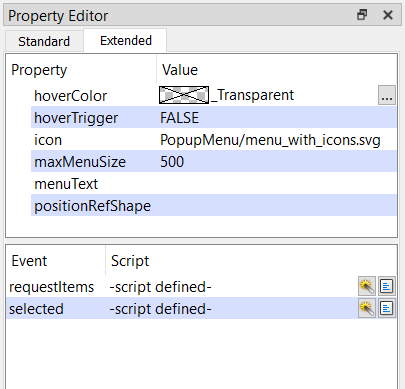
Task: Undock the Property Editor panel
Action: [362, 15]
